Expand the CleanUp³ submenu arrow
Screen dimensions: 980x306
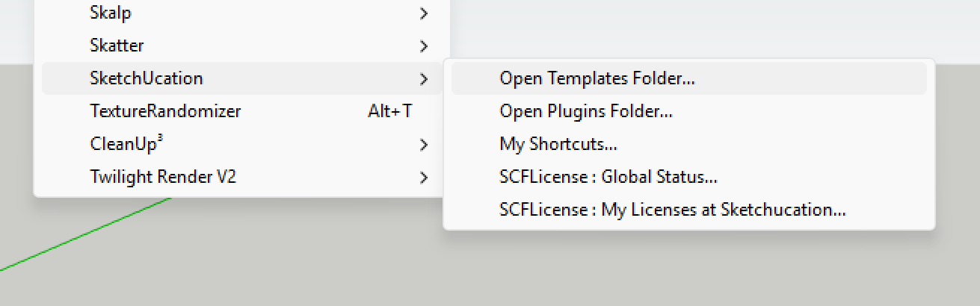pyautogui.click(x=424, y=144)
